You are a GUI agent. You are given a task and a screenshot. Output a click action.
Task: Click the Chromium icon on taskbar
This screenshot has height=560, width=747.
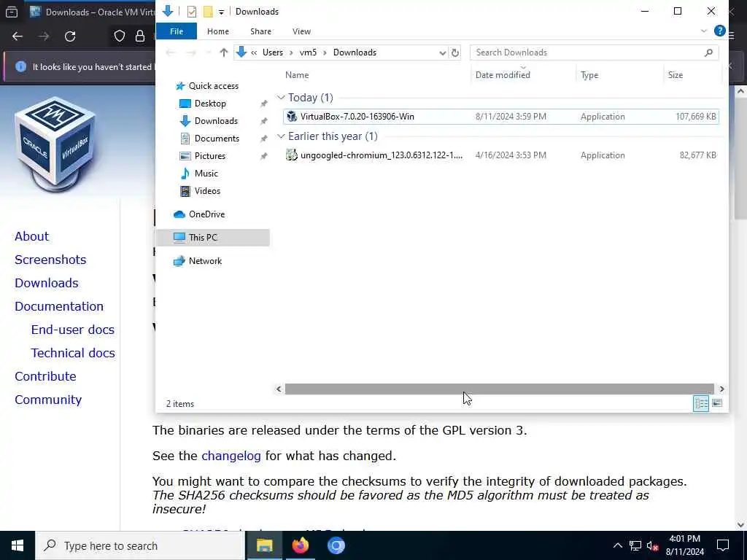tap(336, 545)
